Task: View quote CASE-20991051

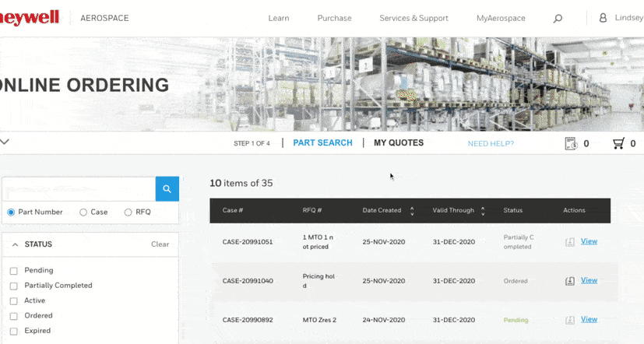Action: click(x=589, y=241)
